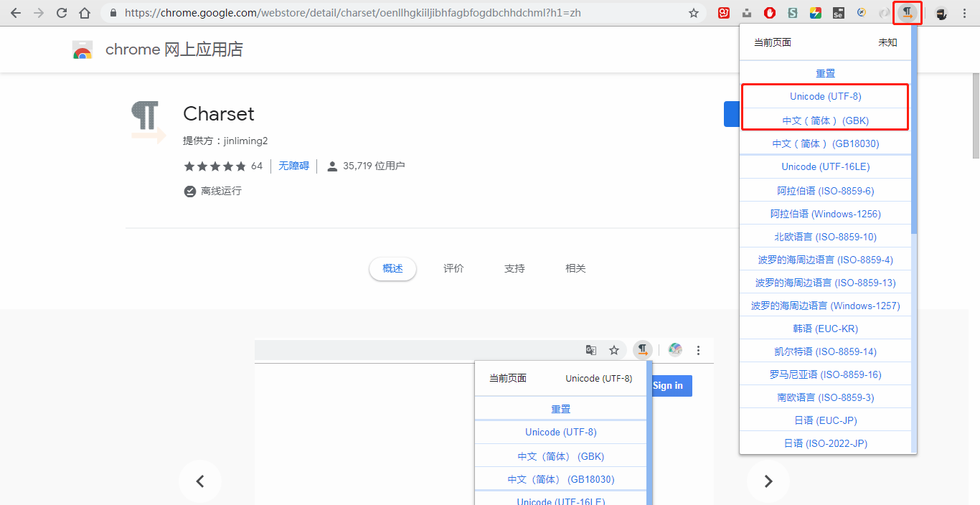Show the previous screenshot in carousel

click(x=200, y=481)
